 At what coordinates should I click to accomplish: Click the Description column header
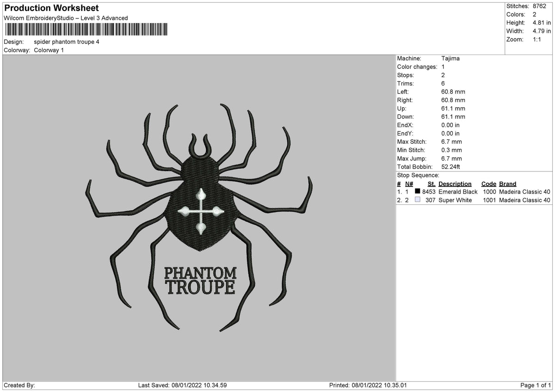[x=455, y=184]
